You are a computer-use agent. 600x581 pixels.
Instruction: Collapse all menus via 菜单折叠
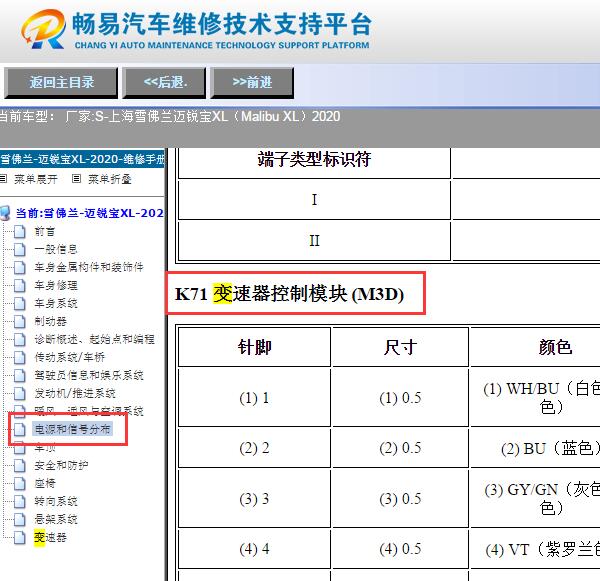point(110,179)
